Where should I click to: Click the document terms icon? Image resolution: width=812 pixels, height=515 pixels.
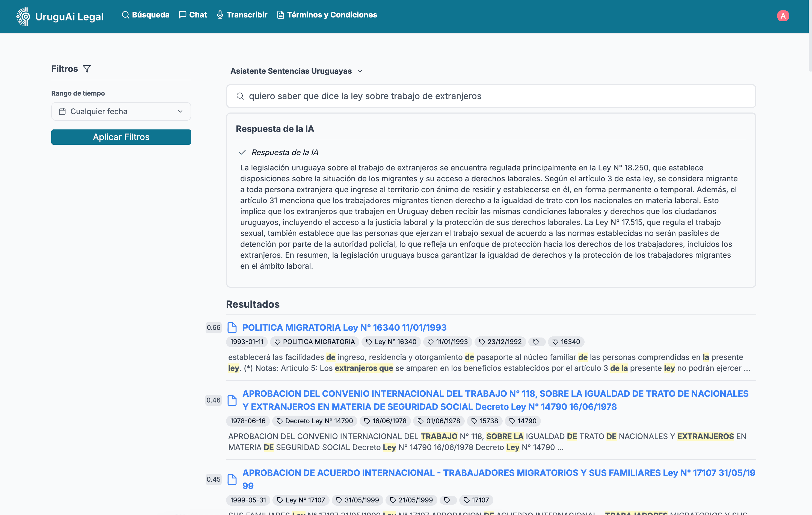point(280,15)
